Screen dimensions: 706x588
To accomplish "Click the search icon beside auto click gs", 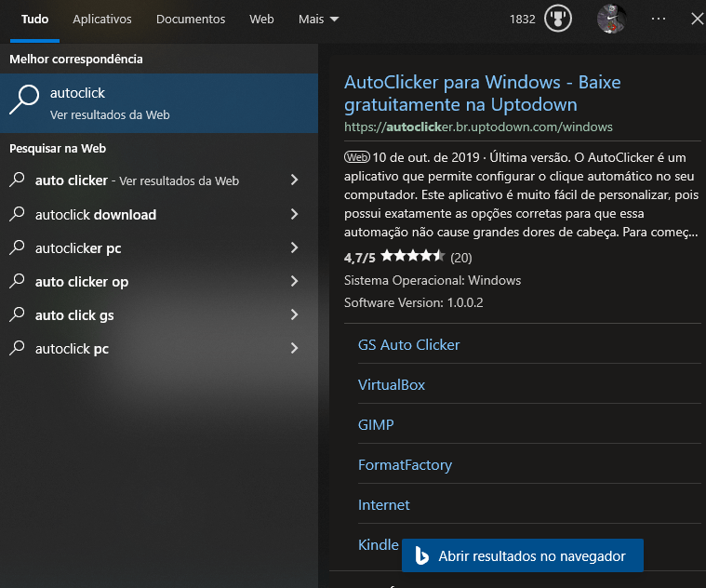I will [x=17, y=314].
